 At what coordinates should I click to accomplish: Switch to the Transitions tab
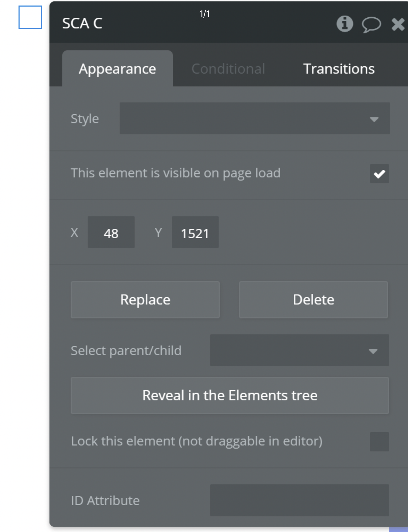pyautogui.click(x=339, y=69)
